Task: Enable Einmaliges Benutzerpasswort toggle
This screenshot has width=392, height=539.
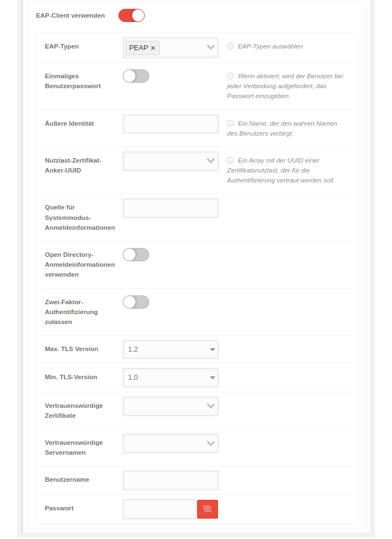Action: click(x=136, y=76)
